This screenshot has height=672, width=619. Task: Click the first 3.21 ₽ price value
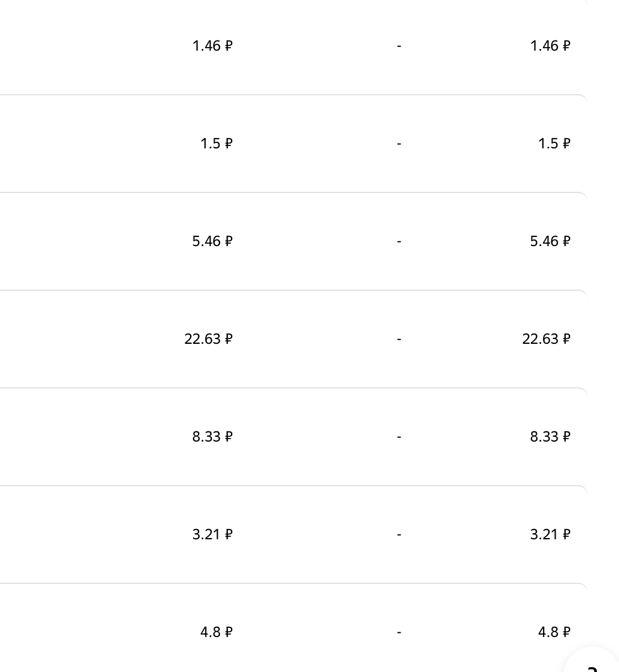coord(212,534)
